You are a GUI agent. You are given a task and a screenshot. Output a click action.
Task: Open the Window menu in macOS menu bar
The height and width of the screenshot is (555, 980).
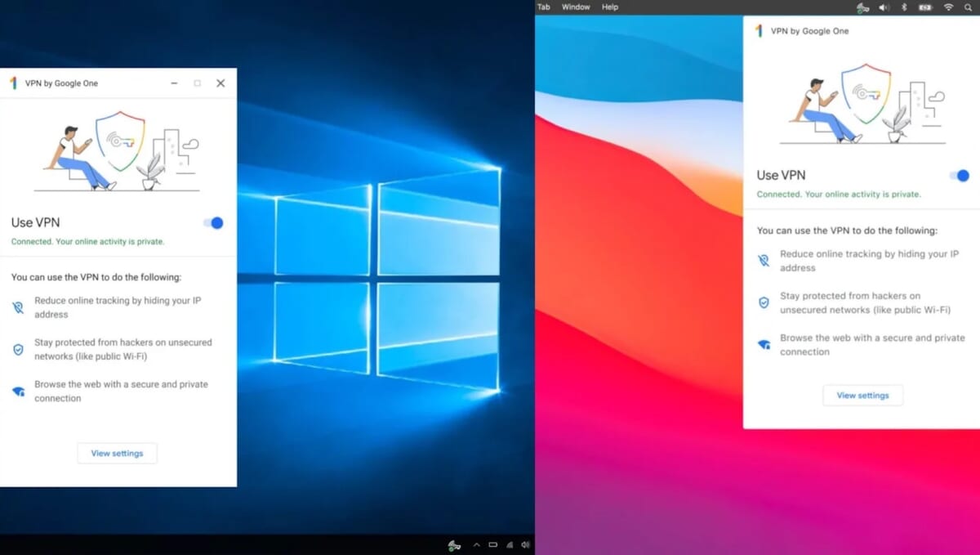[x=576, y=7]
